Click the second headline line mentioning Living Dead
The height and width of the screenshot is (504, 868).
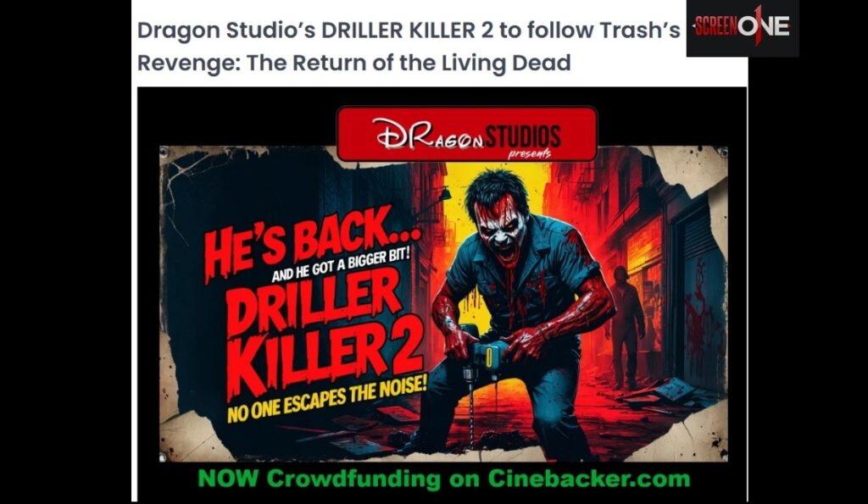(353, 63)
